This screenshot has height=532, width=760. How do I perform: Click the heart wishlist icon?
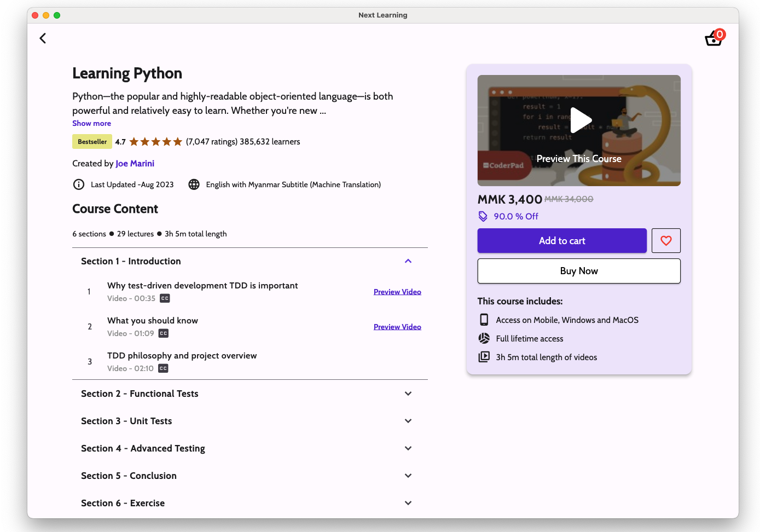(666, 241)
